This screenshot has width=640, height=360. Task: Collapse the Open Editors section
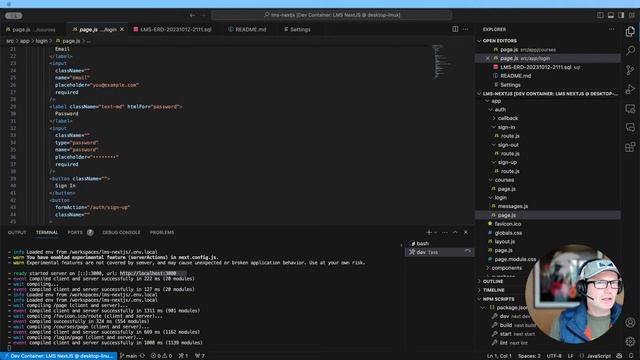(500, 41)
